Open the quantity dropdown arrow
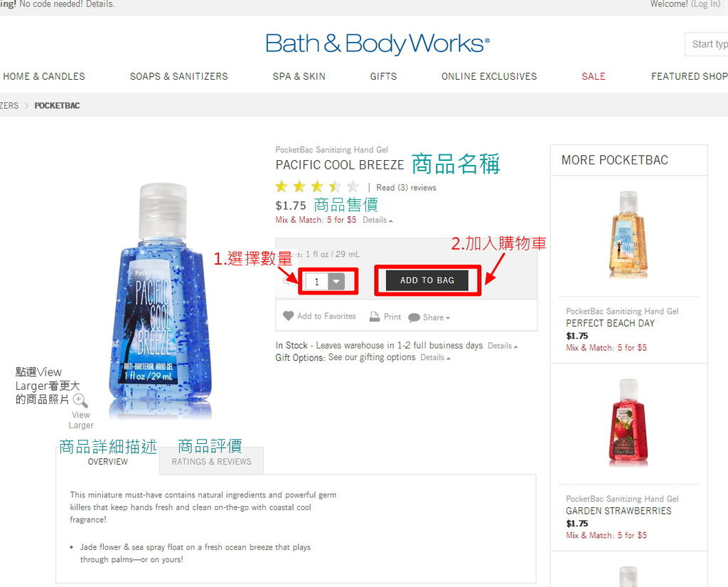 pyautogui.click(x=336, y=281)
